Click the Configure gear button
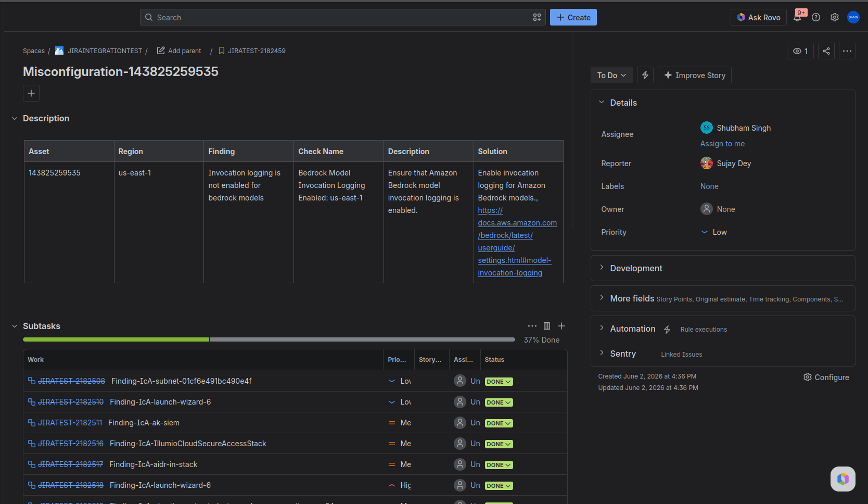868x504 pixels. [826, 377]
